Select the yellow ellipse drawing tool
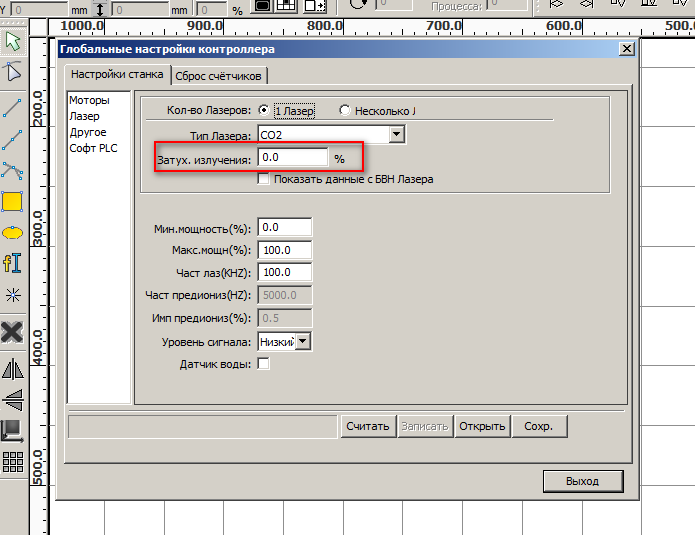This screenshot has width=695, height=535. point(13,233)
